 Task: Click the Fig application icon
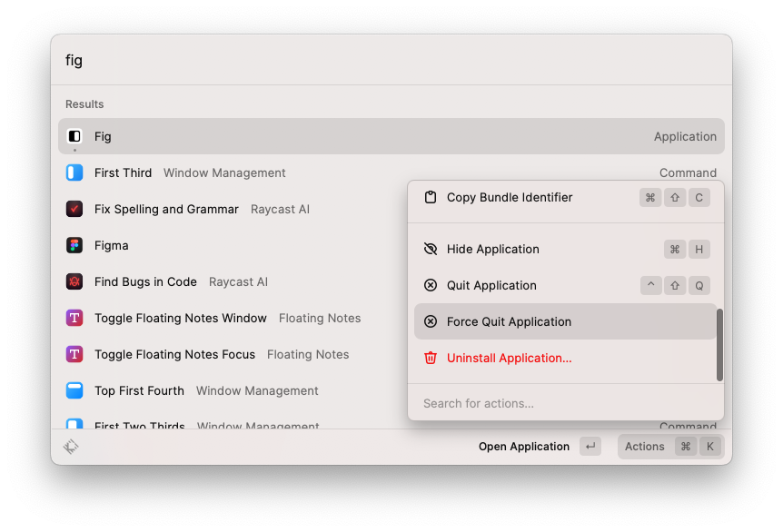(x=74, y=136)
